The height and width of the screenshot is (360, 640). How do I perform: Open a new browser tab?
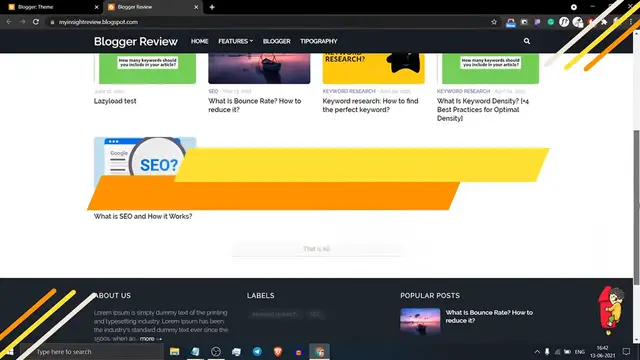212,7
